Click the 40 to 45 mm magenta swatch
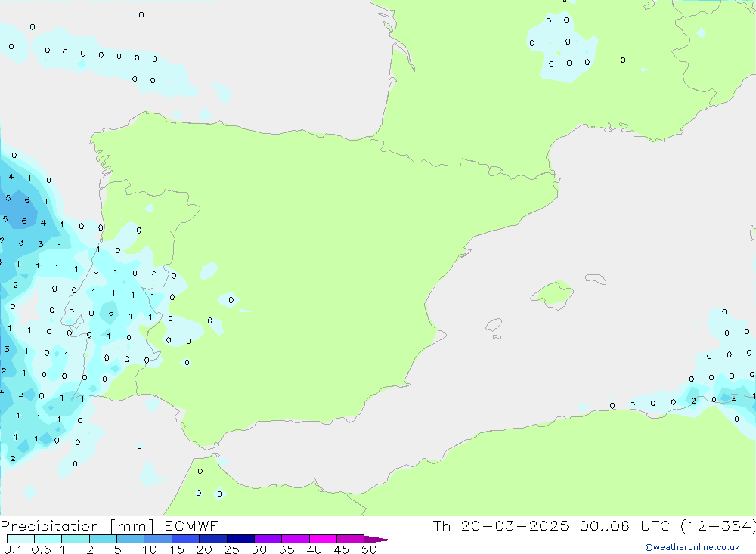This screenshot has height=554, width=756. click(x=323, y=539)
